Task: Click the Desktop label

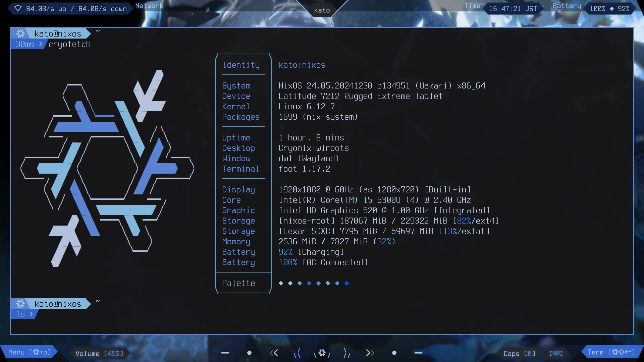Action: 238,148
